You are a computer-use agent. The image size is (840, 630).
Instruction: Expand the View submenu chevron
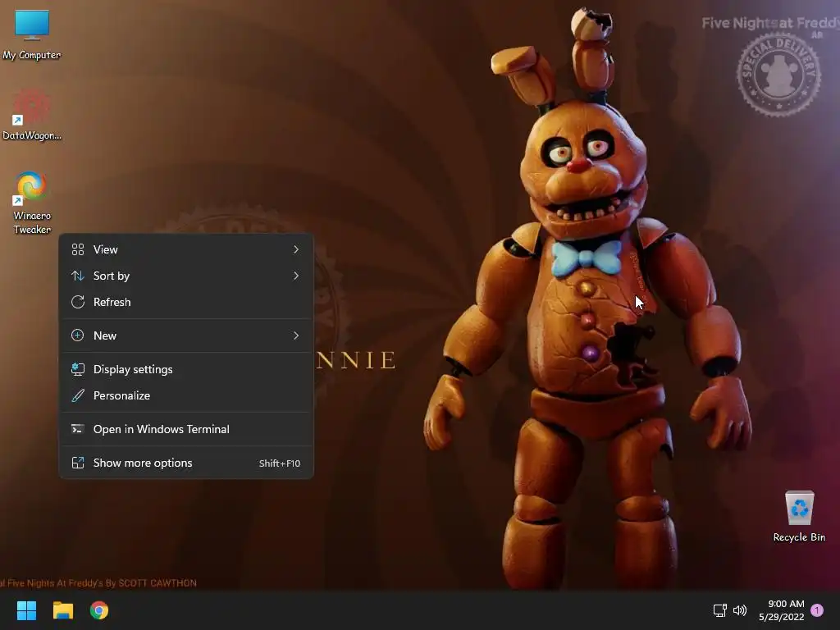(295, 249)
